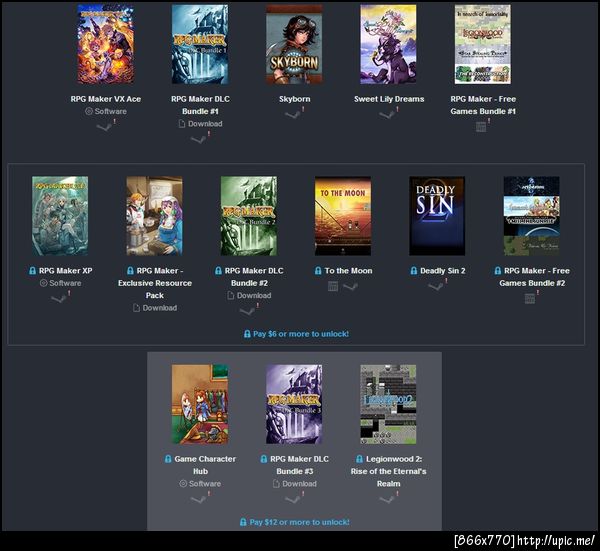600x551 pixels.
Task: Click the lock icon beside RPG Maker DLC Bundle #2
Action: pos(218,271)
